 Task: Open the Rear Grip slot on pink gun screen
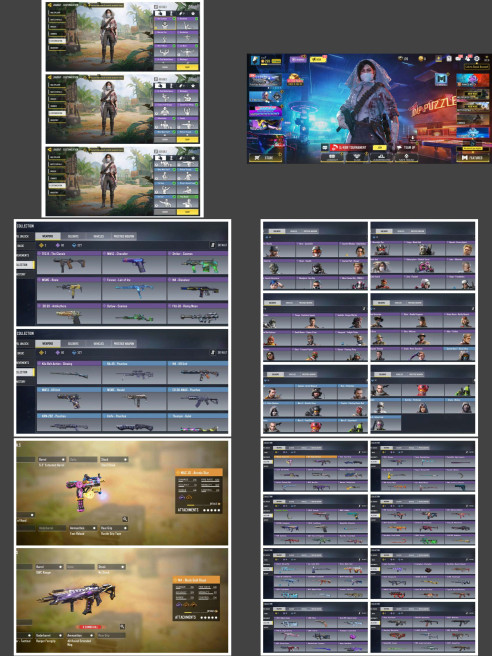[x=114, y=528]
